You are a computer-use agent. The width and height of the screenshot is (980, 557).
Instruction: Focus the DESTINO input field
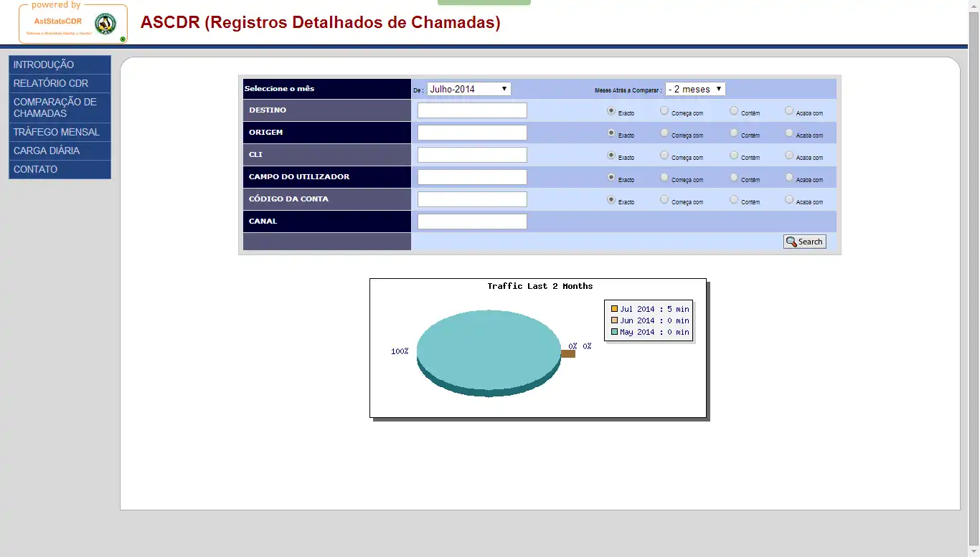[472, 110]
